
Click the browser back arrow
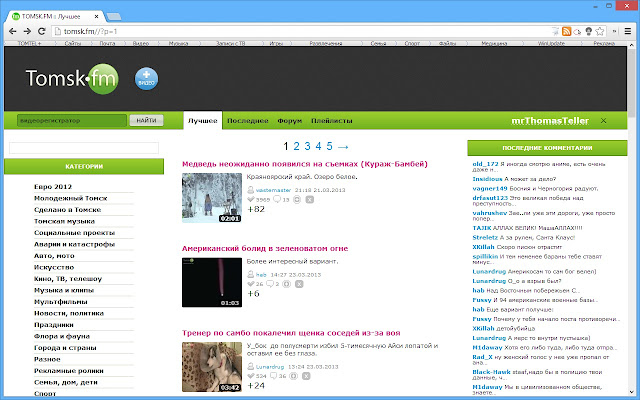tap(13, 32)
